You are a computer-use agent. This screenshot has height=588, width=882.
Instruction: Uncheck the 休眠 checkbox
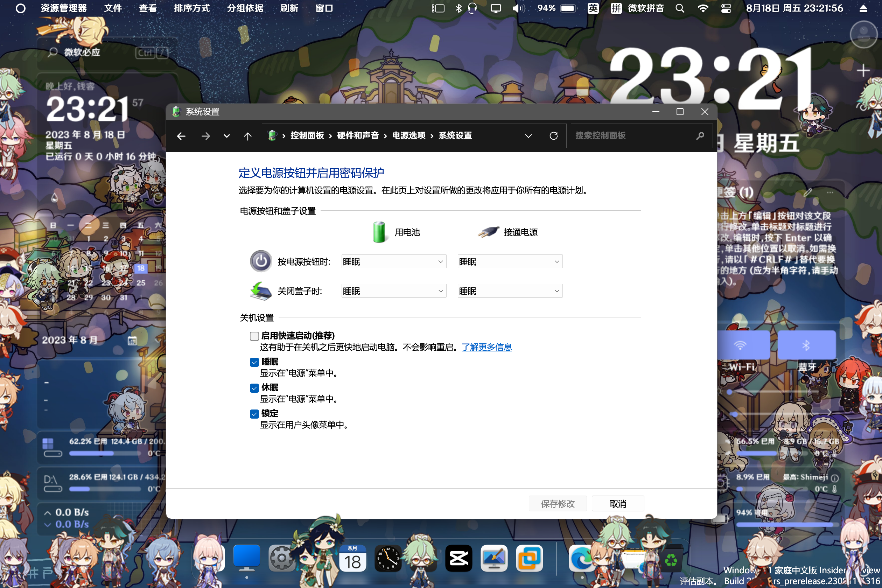(x=254, y=388)
